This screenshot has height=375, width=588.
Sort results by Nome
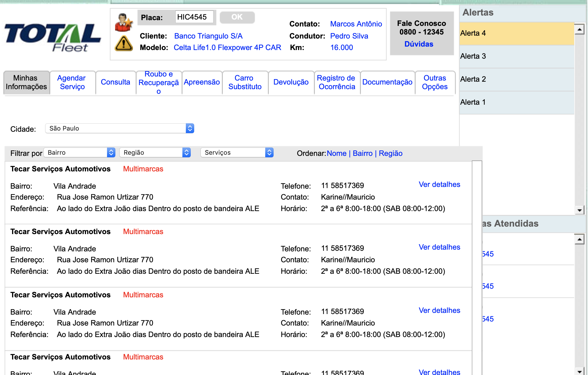tap(336, 153)
